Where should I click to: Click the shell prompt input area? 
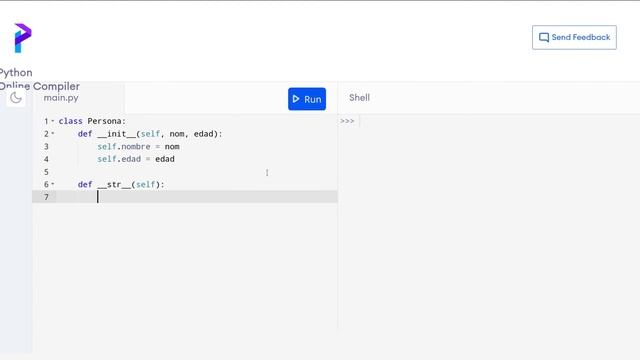(498, 121)
